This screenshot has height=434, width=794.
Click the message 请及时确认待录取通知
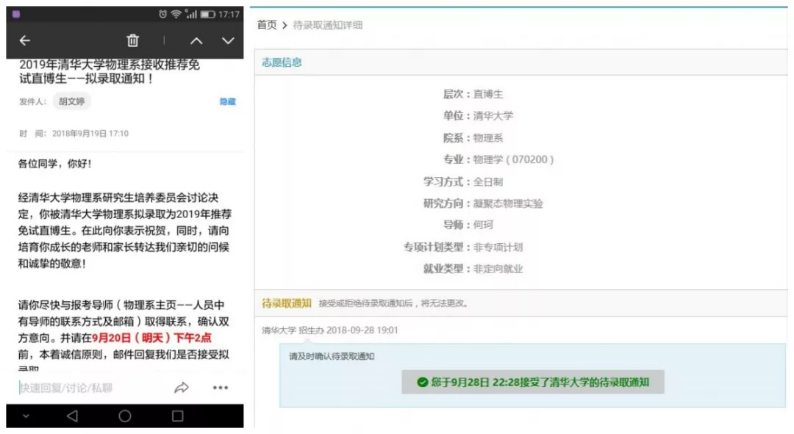click(x=332, y=357)
